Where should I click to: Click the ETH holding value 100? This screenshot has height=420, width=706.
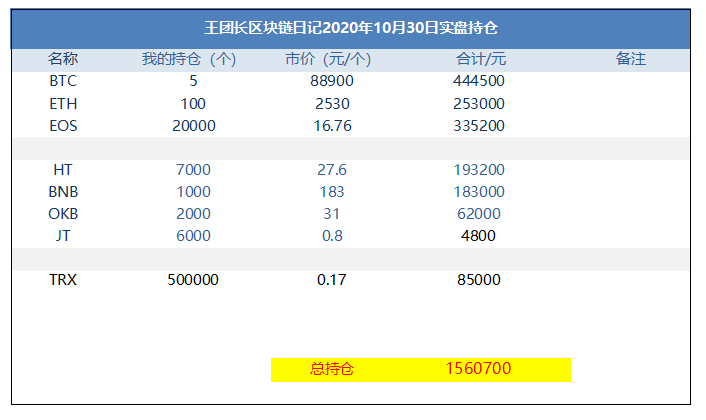coord(193,104)
